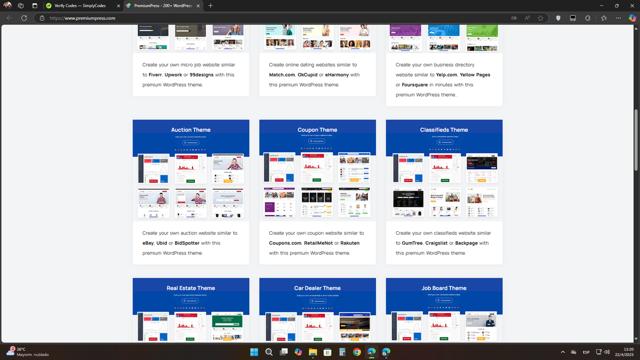Open Windows Search from the taskbar
640x360 pixels.
(x=269, y=352)
